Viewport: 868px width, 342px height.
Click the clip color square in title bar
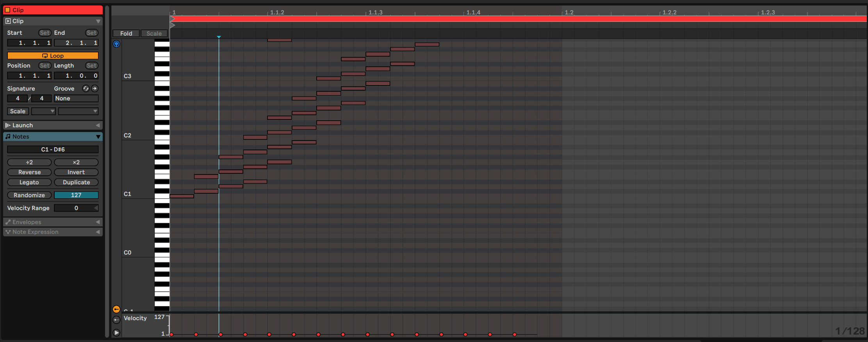tap(7, 10)
